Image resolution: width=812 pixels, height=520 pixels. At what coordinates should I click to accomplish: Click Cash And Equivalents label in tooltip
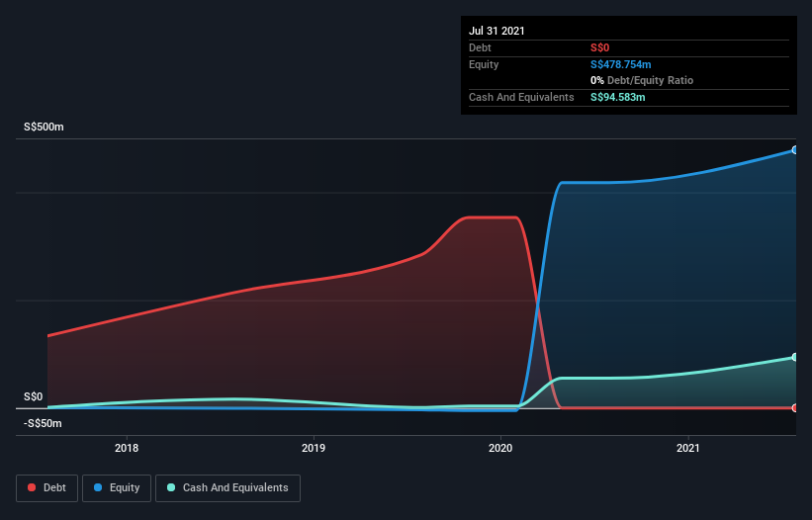[x=521, y=97]
